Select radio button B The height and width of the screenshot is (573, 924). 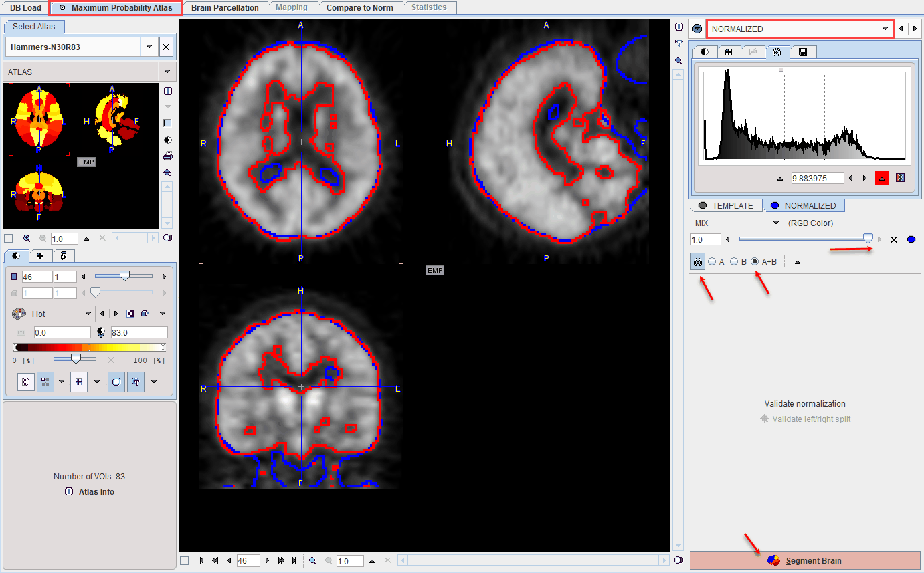point(734,262)
